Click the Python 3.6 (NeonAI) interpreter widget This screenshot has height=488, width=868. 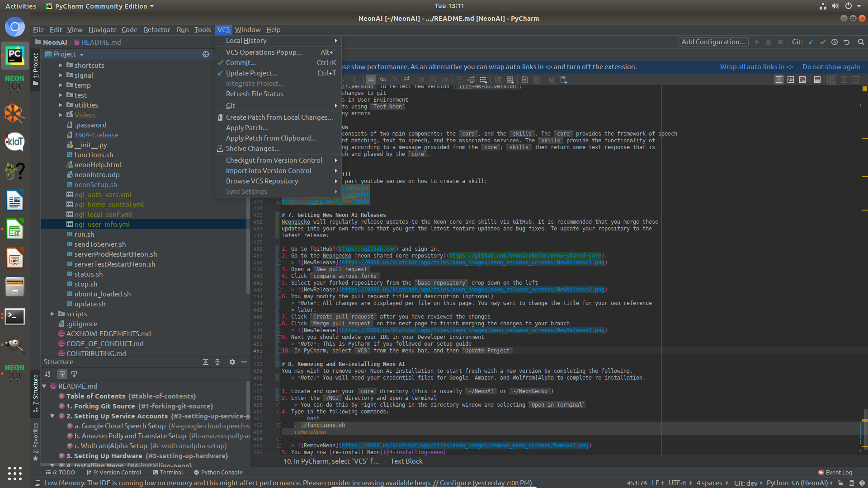799,483
